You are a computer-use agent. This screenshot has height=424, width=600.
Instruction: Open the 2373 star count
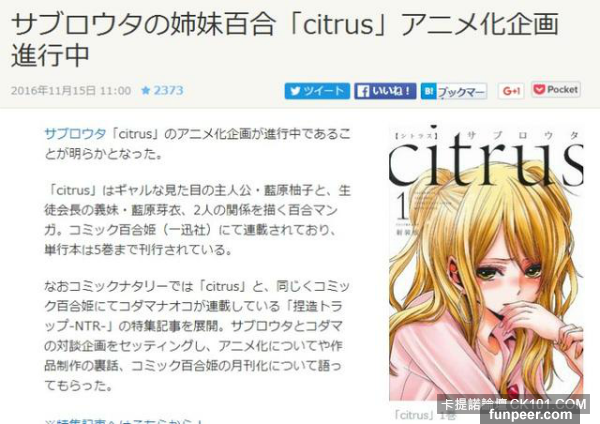(x=168, y=91)
